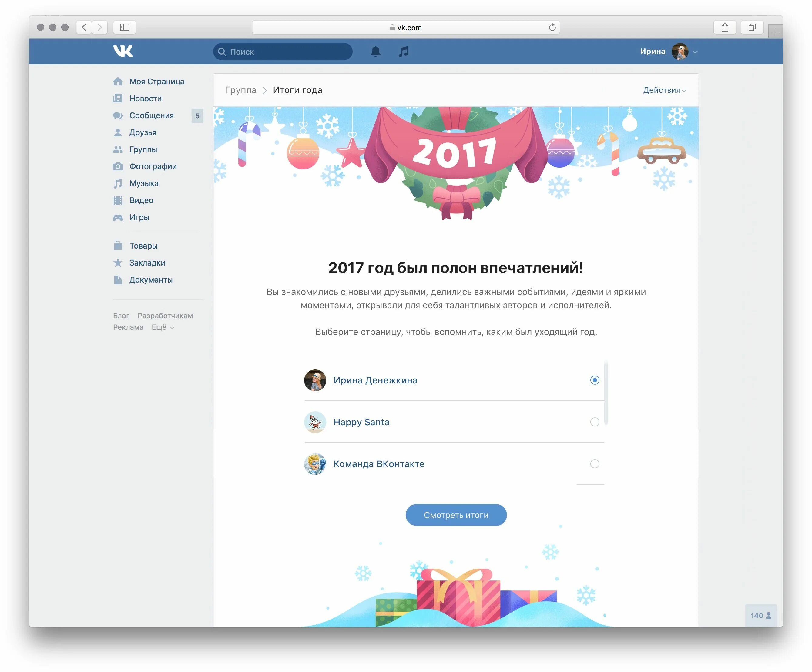
Task: Click the VK home logo icon
Action: click(123, 51)
